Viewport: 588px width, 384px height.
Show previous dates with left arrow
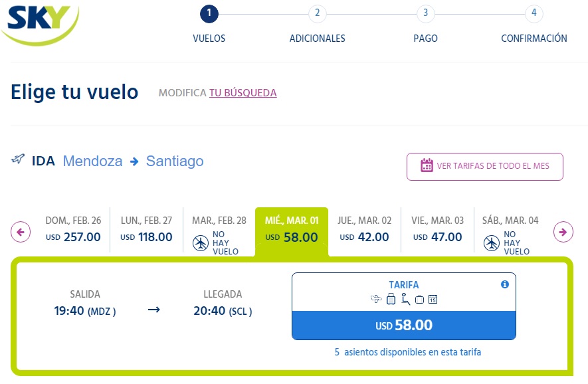21,232
